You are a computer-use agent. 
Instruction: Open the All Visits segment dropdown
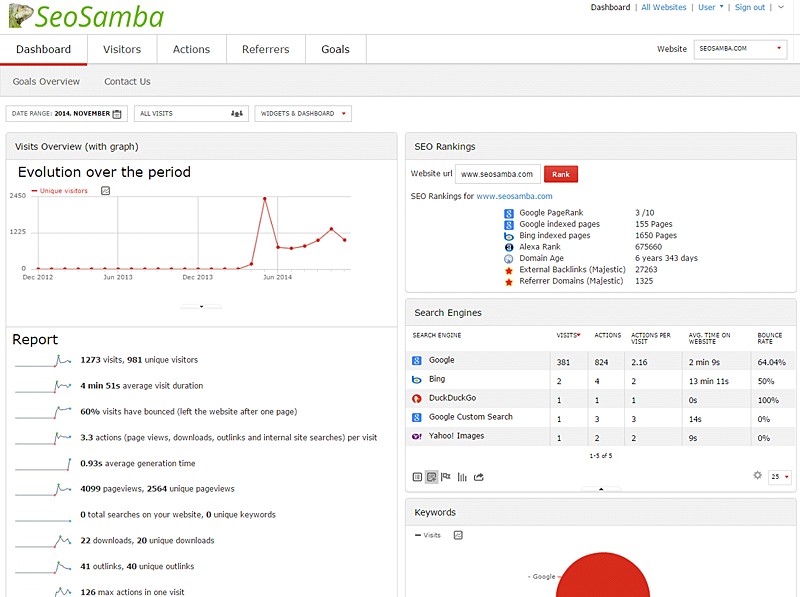[x=191, y=113]
